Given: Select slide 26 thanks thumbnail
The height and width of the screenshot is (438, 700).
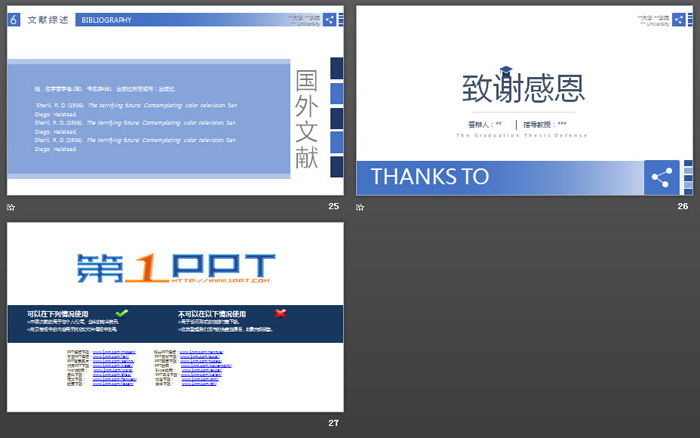Looking at the screenshot, I should point(525,100).
